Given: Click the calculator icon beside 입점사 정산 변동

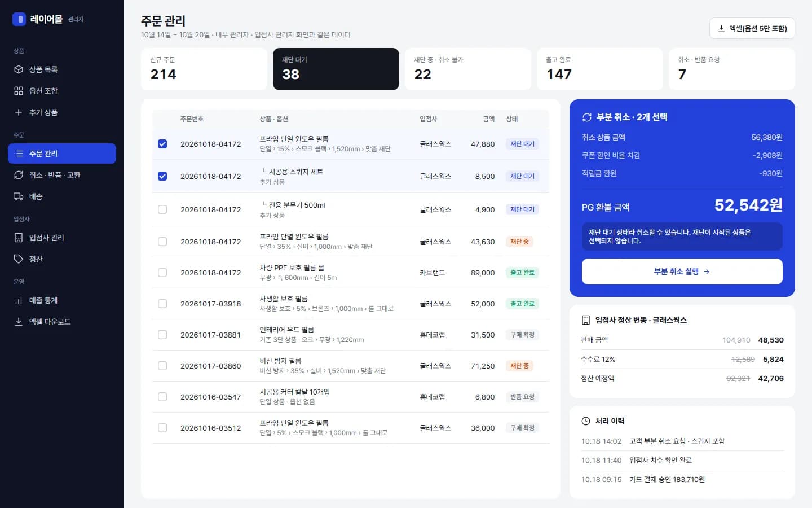Looking at the screenshot, I should tap(586, 320).
